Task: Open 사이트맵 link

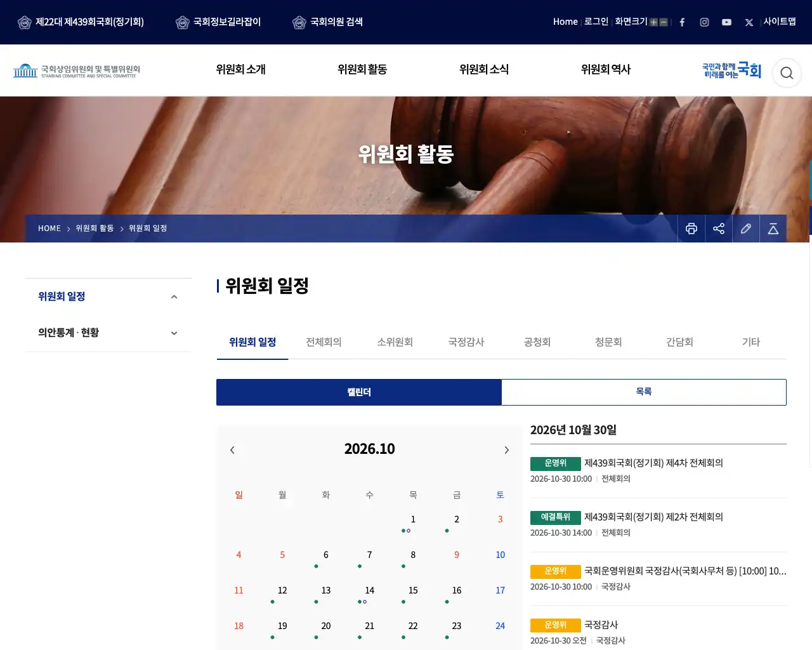Action: point(780,22)
